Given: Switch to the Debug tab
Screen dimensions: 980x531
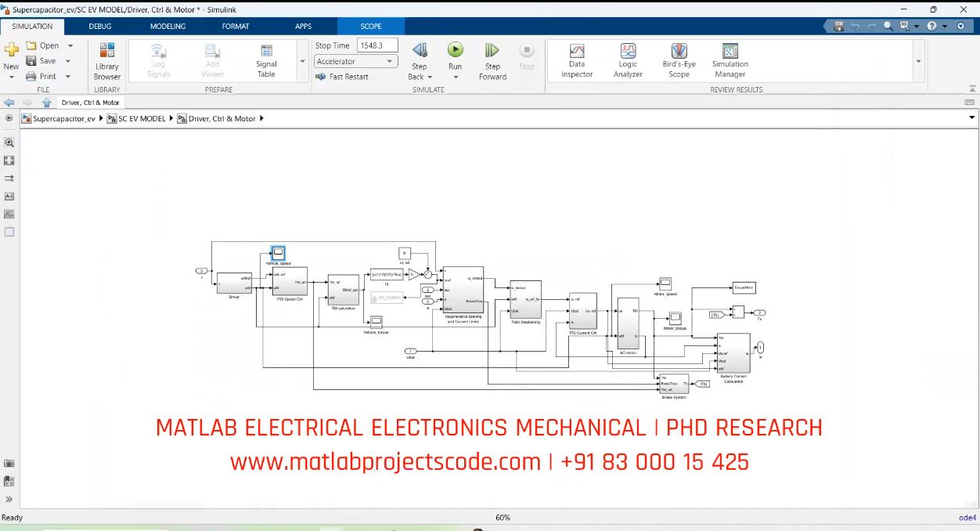Looking at the screenshot, I should [x=100, y=27].
